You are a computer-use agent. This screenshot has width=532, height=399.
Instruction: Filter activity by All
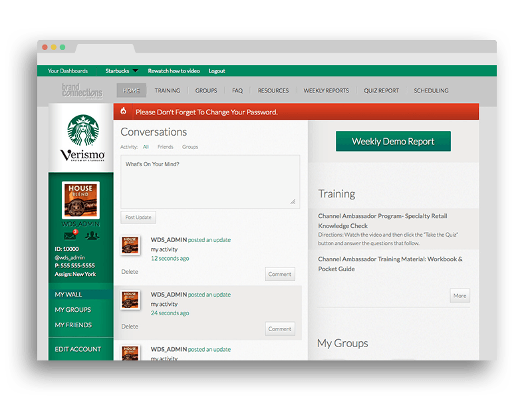coord(146,147)
